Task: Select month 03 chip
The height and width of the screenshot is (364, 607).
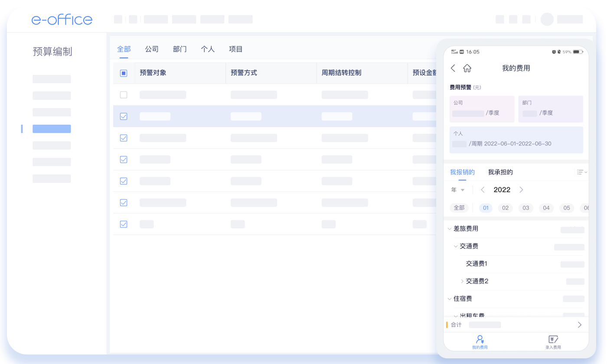Action: (x=525, y=208)
